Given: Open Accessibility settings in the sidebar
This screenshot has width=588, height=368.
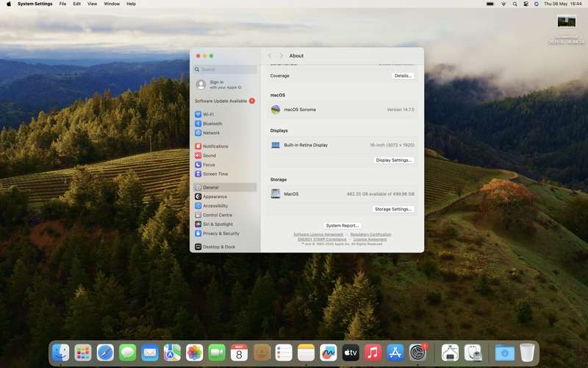Looking at the screenshot, I should click(x=225, y=206).
